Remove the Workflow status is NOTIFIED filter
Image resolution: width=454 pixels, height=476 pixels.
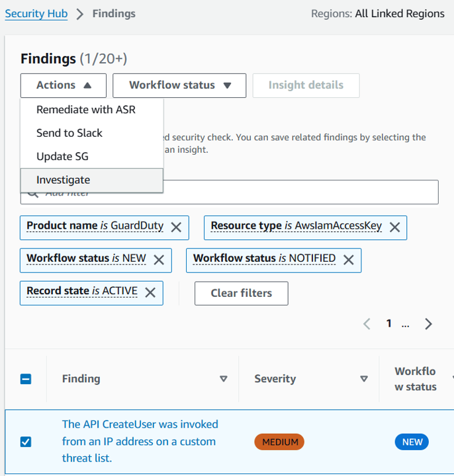[349, 260]
